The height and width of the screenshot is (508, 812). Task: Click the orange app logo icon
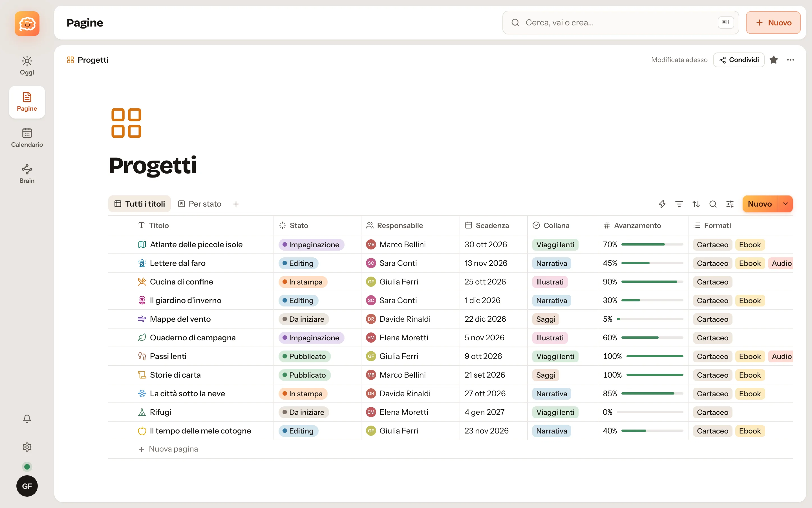point(27,23)
